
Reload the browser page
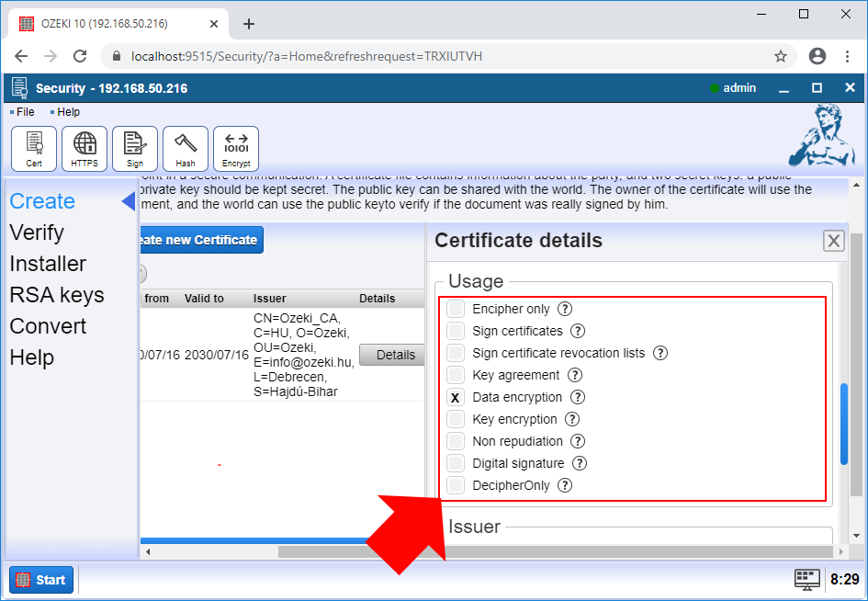[x=80, y=56]
